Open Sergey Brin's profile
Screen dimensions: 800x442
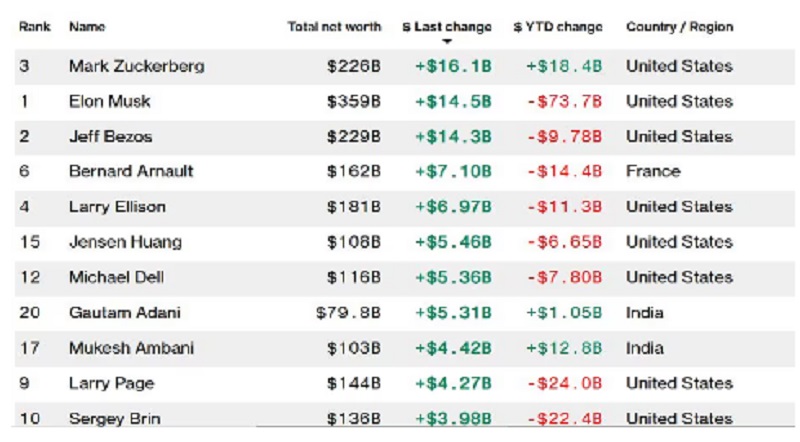point(114,418)
